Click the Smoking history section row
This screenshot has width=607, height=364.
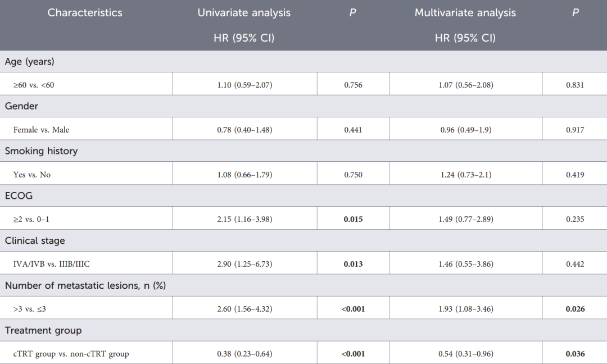pyautogui.click(x=303, y=151)
